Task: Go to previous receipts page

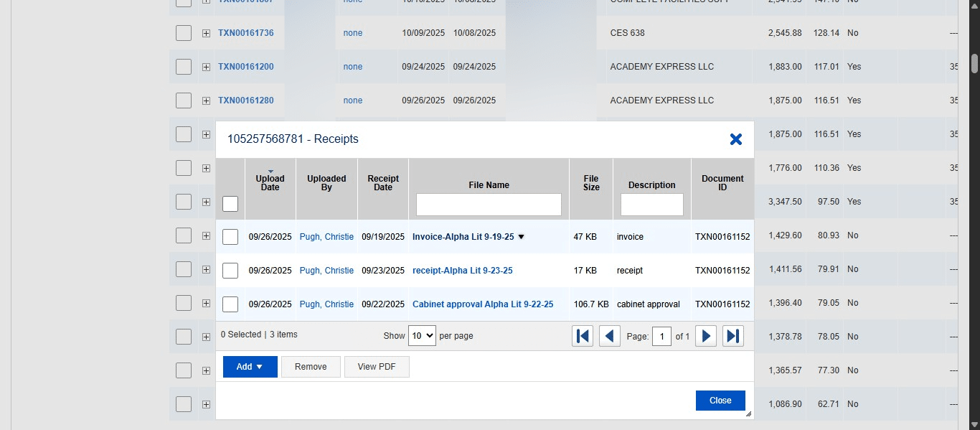Action: (610, 335)
